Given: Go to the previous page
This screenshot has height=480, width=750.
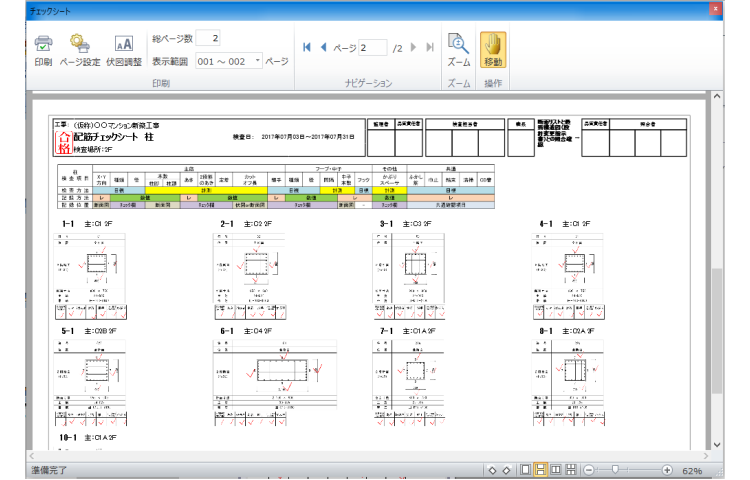Looking at the screenshot, I should (x=323, y=47).
